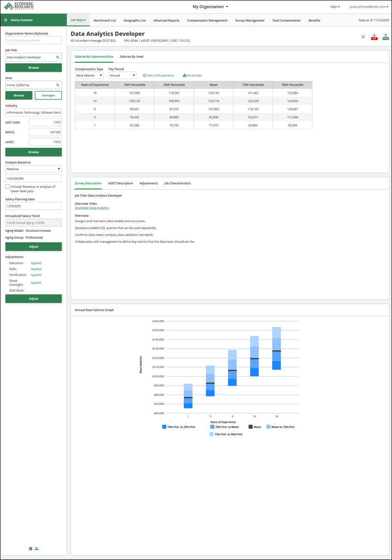Open the Benchmark List tab
The width and height of the screenshot is (392, 560).
click(104, 20)
